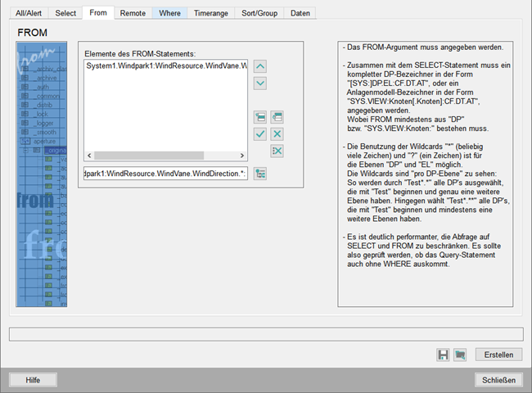
Task: Delete all elements with list-X icon
Action: (277, 151)
